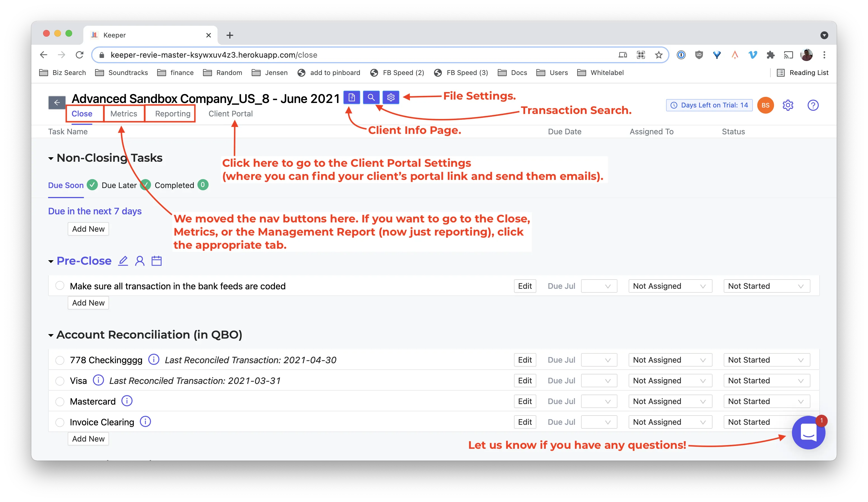The height and width of the screenshot is (502, 868).
Task: Collapse Account Reconciliation (in QBO) section
Action: (x=51, y=336)
